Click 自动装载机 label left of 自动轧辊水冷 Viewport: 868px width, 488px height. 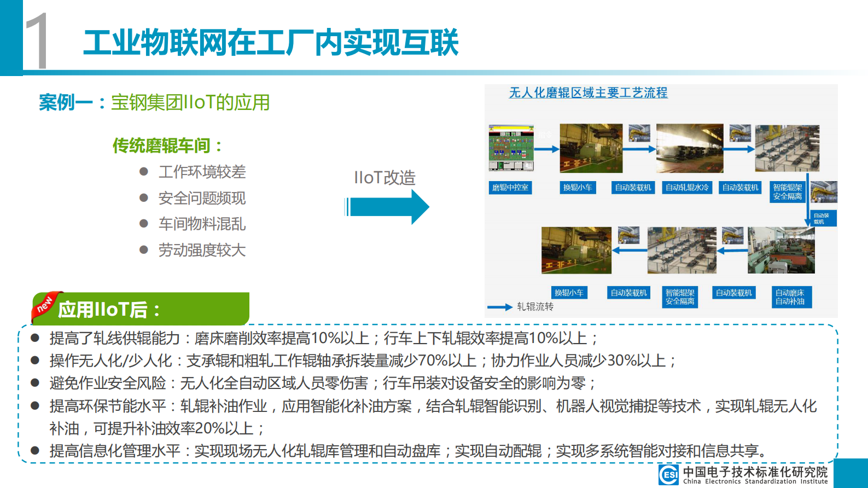(633, 188)
